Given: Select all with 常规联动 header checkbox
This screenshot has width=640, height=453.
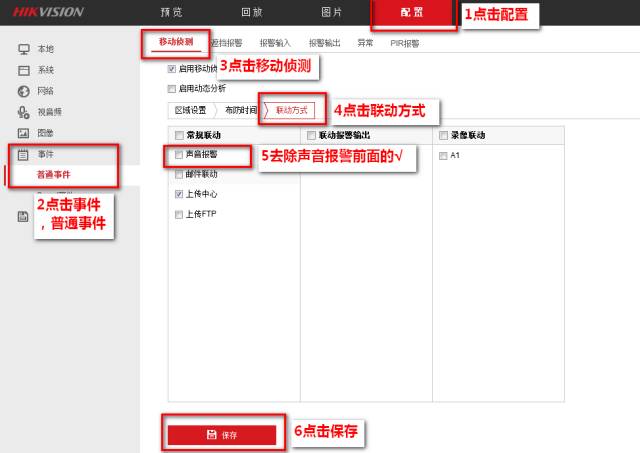Looking at the screenshot, I should coord(179,135).
